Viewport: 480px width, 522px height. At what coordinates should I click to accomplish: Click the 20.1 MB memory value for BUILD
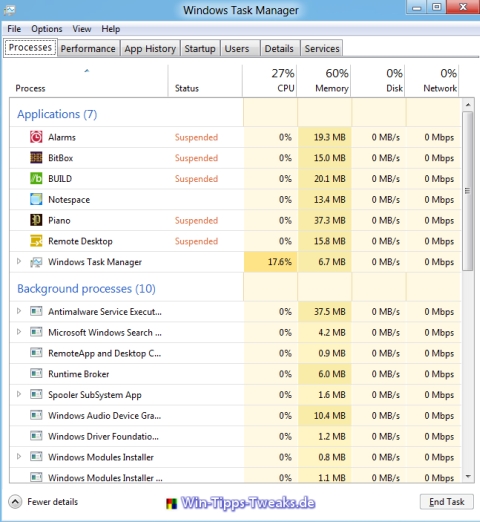(x=329, y=179)
